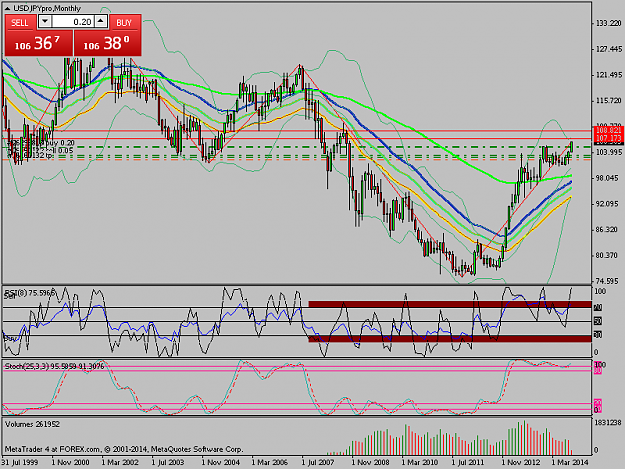This screenshot has width=625, height=469.
Task: Click the 115.720 price scale label
Action: 609,101
